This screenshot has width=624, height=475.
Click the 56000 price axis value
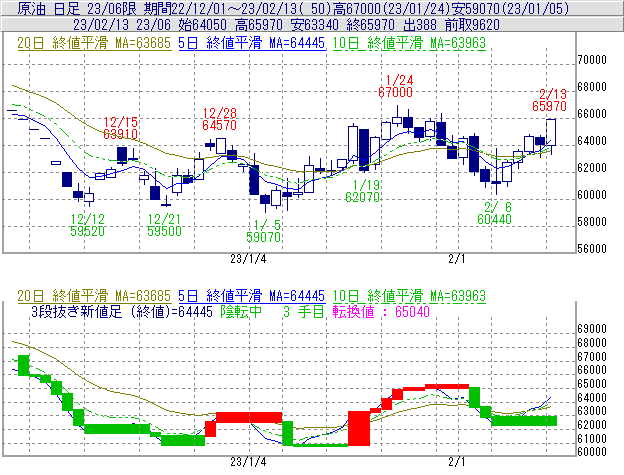point(592,249)
